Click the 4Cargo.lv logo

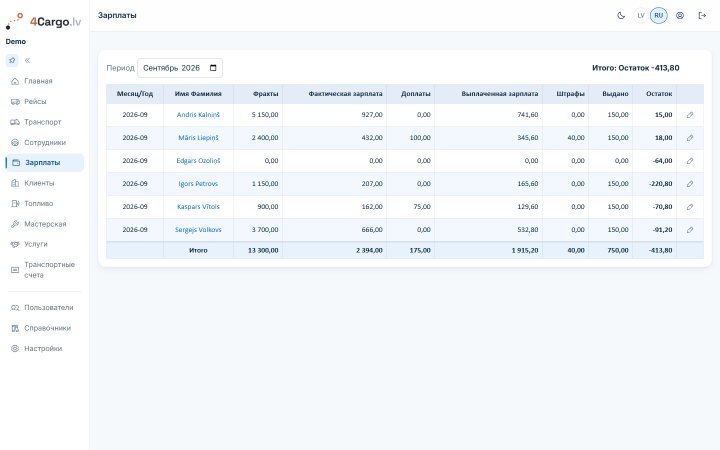point(44,21)
